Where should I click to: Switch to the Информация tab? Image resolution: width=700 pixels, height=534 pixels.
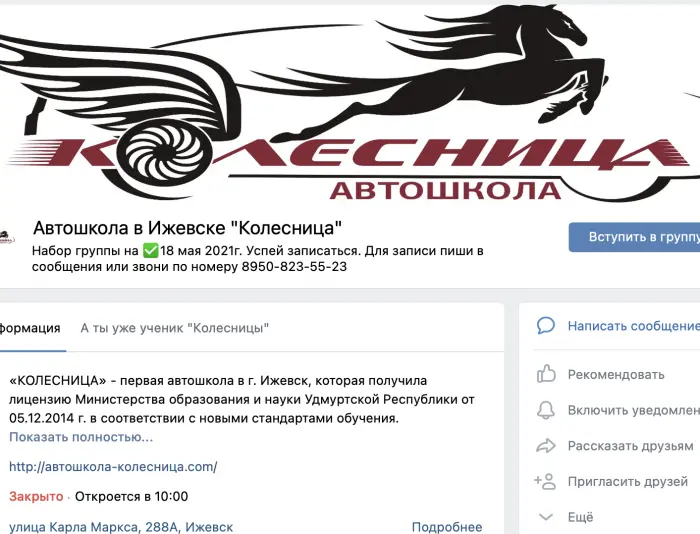[30, 328]
